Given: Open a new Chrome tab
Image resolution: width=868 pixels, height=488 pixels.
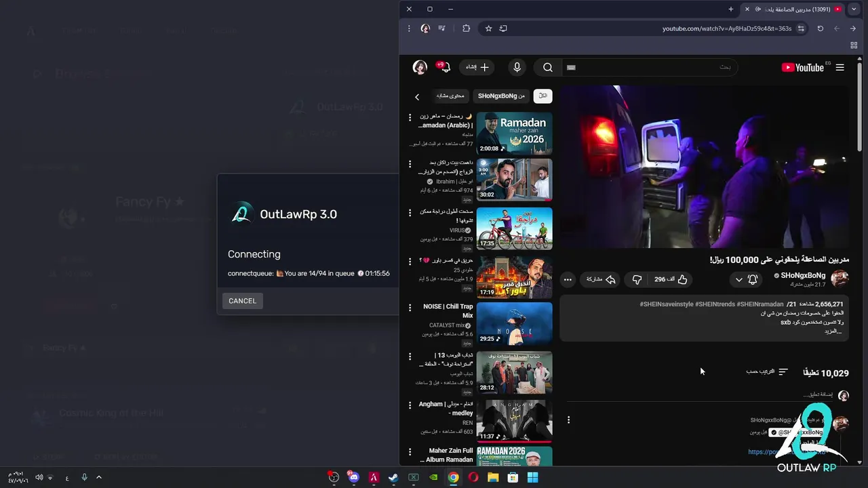Looking at the screenshot, I should [730, 9].
